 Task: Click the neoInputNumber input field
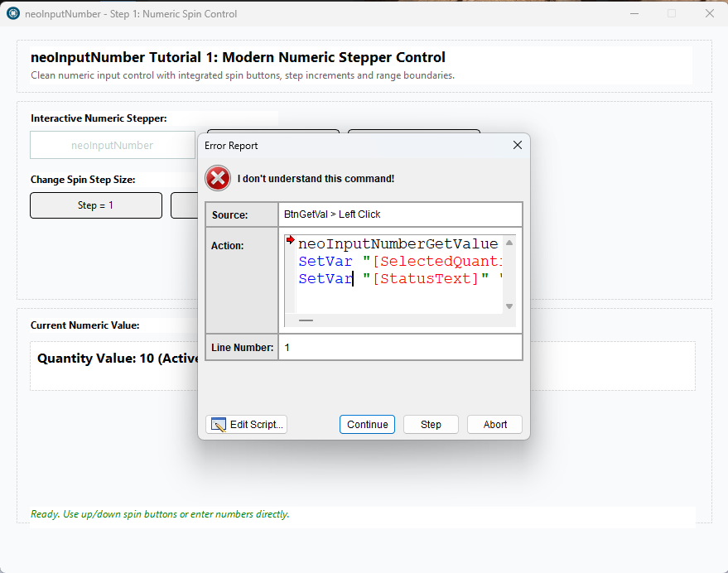pos(113,146)
